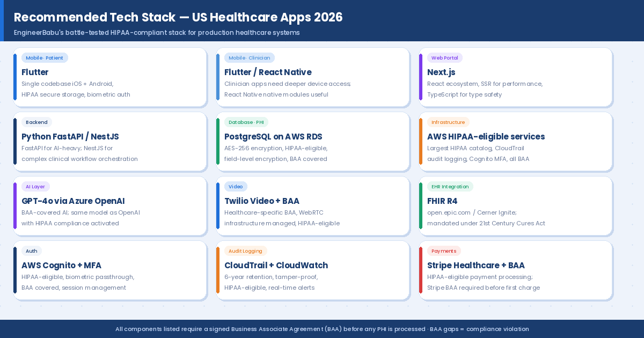Viewport: 644px width, 338px height.
Task: Click the 'Audit Logging' tag badge
Action: tap(245, 251)
